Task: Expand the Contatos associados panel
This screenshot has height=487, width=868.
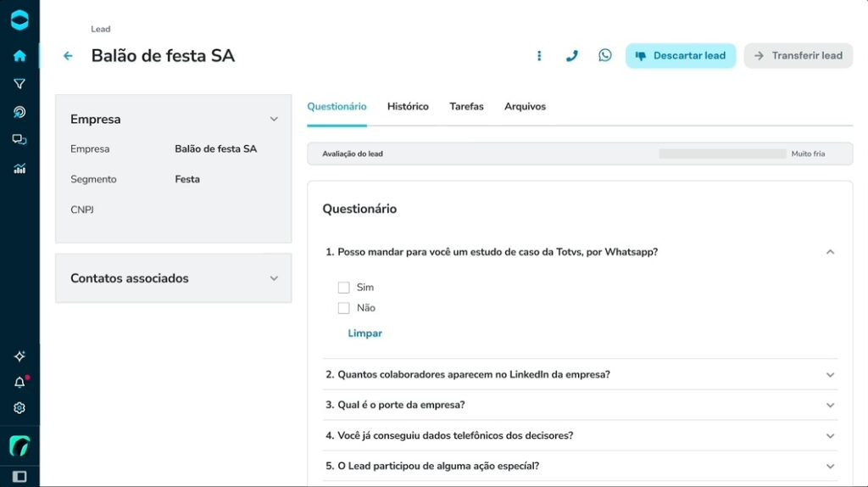Action: click(x=274, y=278)
